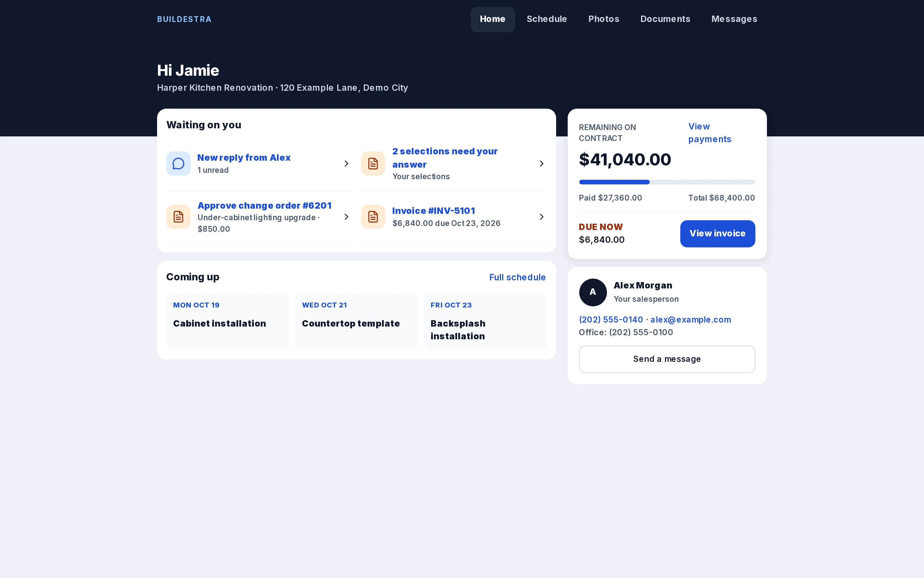Call salesperson number (202) 555-0140
The image size is (924, 578).
[x=611, y=320]
